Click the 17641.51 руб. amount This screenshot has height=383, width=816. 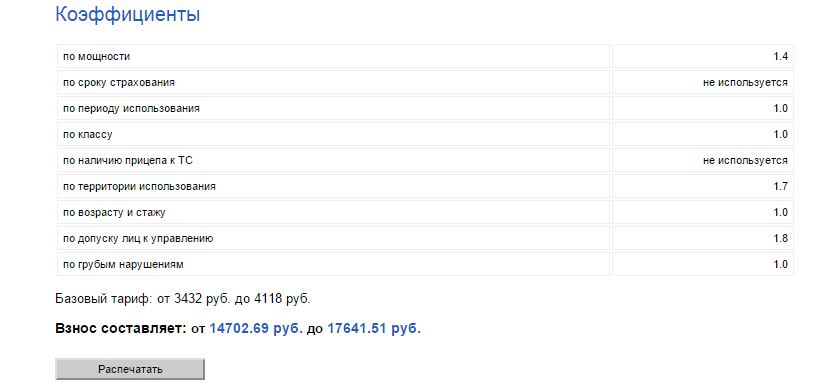(x=374, y=329)
